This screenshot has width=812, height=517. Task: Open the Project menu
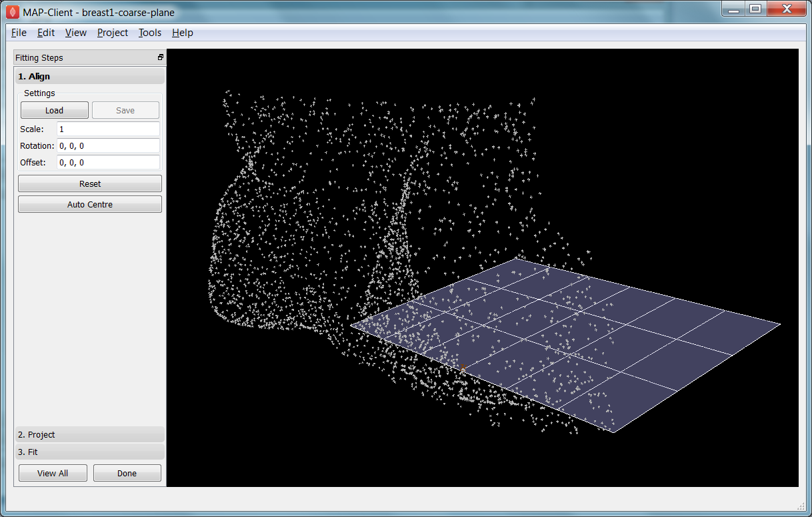click(x=113, y=33)
